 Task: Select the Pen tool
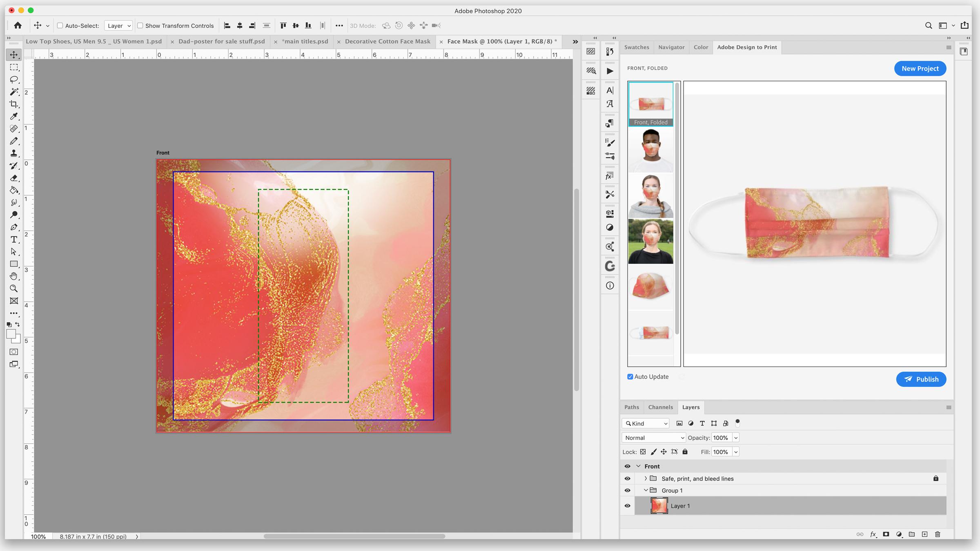[14, 227]
